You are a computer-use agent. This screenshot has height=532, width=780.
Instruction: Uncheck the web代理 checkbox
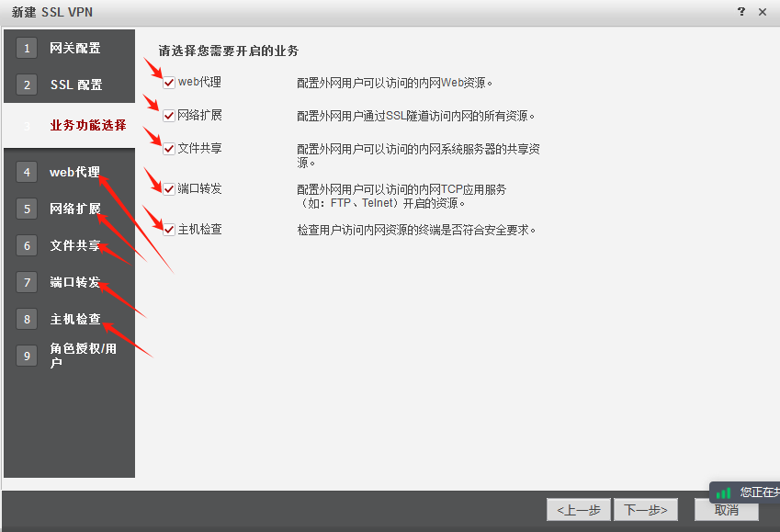[168, 82]
